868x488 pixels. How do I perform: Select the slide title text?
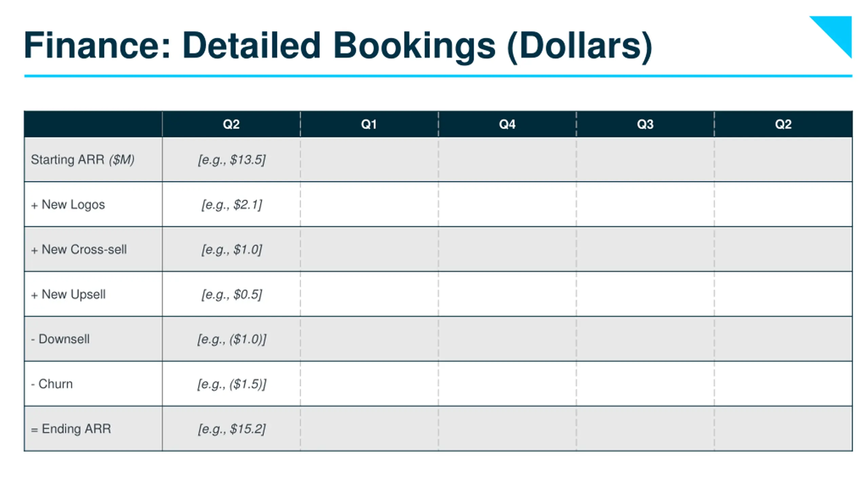(338, 46)
